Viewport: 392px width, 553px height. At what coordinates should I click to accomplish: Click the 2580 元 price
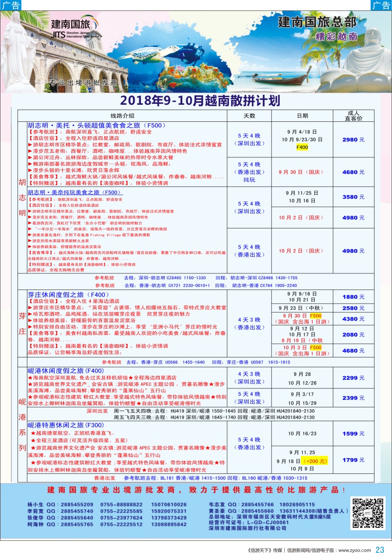click(353, 308)
